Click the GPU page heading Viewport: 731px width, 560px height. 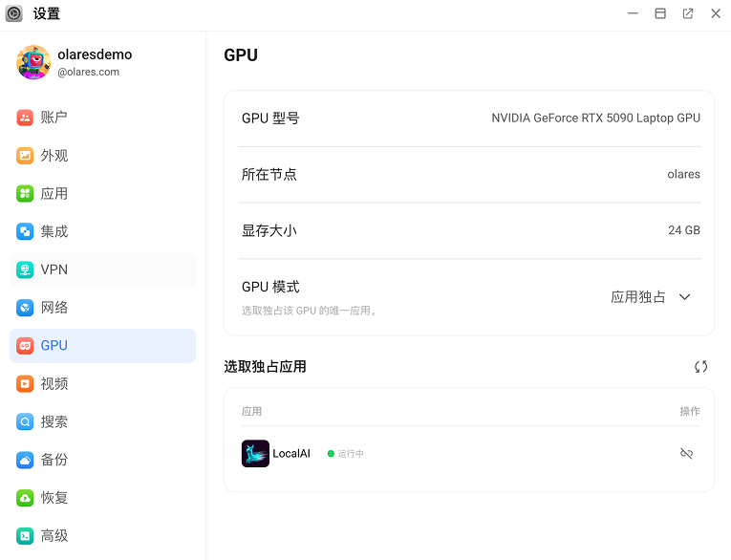point(241,55)
